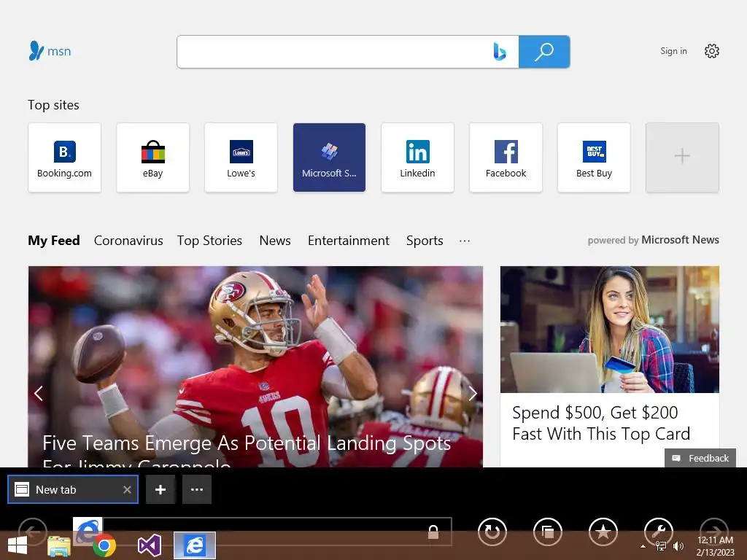Click the browser back arrow button
Image resolution: width=747 pixels, height=560 pixels.
click(x=32, y=532)
